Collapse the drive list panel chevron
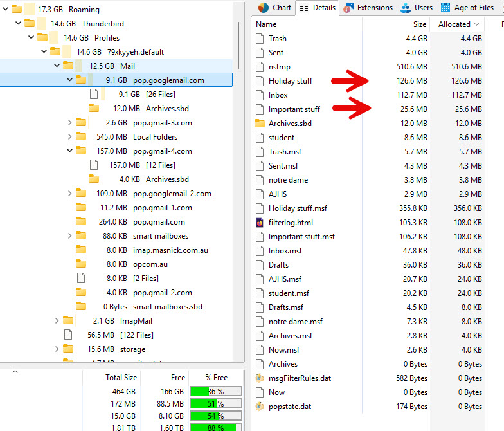 (15, 372)
